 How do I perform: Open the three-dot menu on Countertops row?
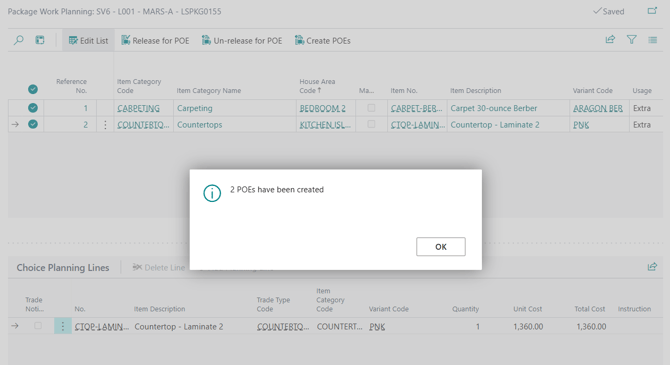(105, 125)
